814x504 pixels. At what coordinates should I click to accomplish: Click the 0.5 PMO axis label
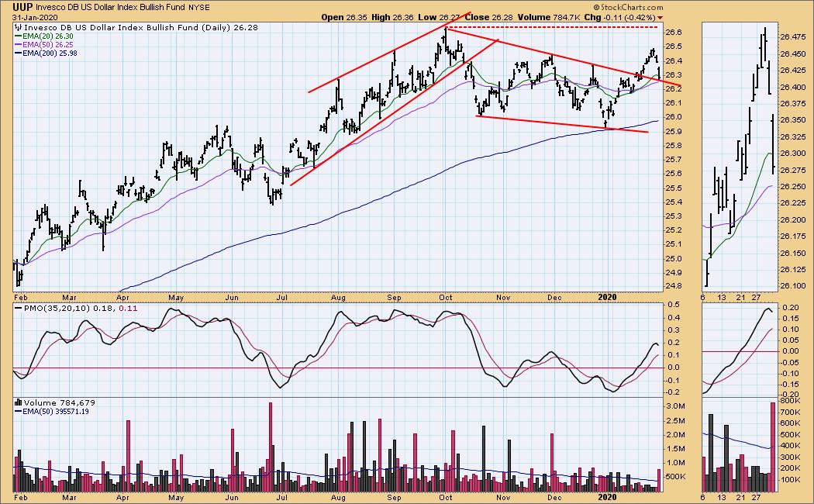click(674, 305)
